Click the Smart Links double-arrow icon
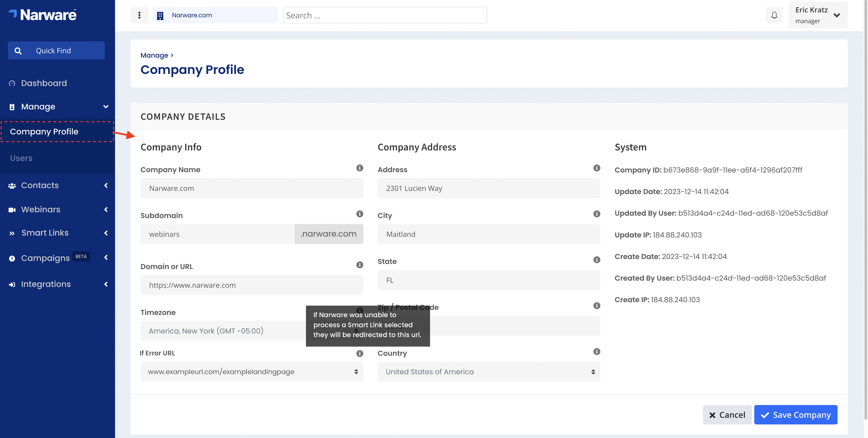The height and width of the screenshot is (438, 868). coord(12,233)
